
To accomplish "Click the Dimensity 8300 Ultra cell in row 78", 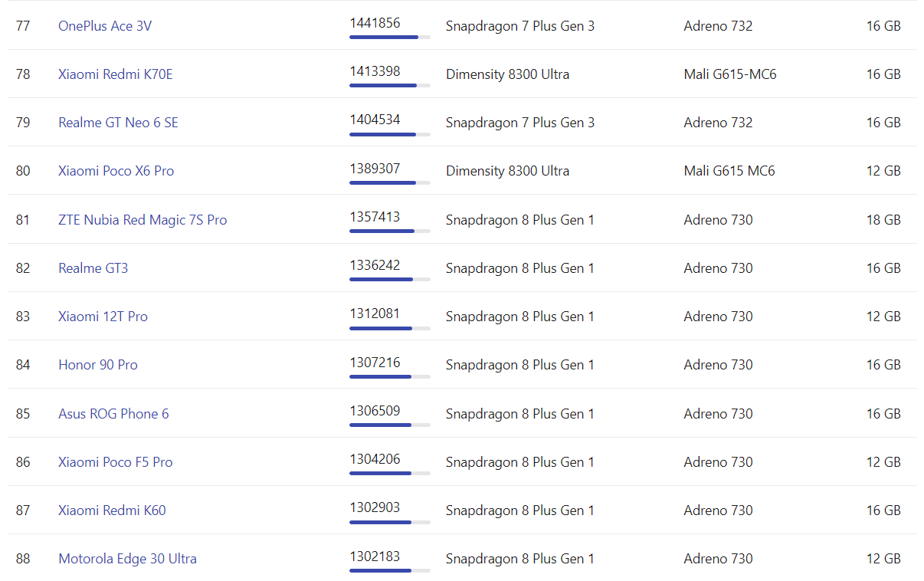I will pyautogui.click(x=507, y=74).
